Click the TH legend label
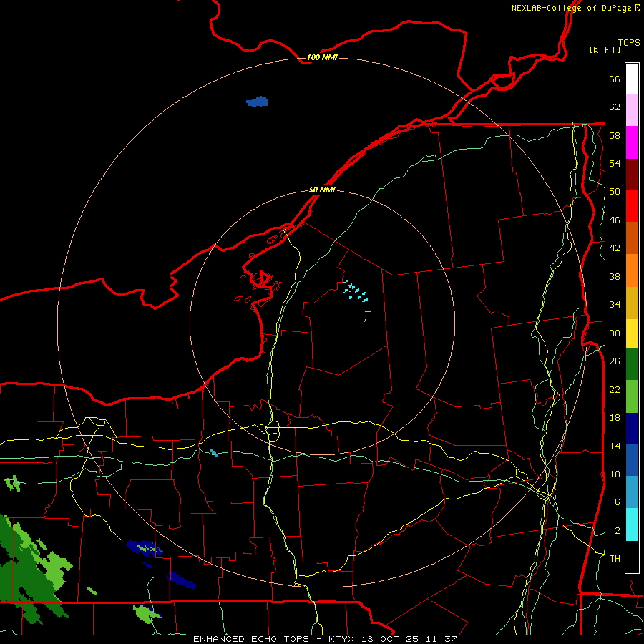Screen dimensions: 644x644 (615, 559)
